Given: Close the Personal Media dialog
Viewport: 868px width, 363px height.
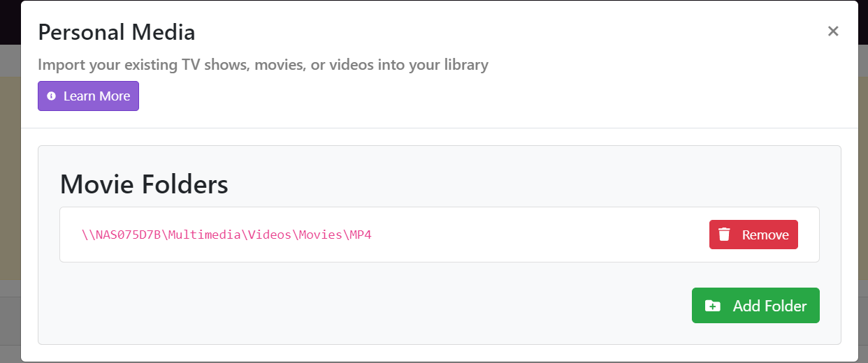Looking at the screenshot, I should coord(832,31).
